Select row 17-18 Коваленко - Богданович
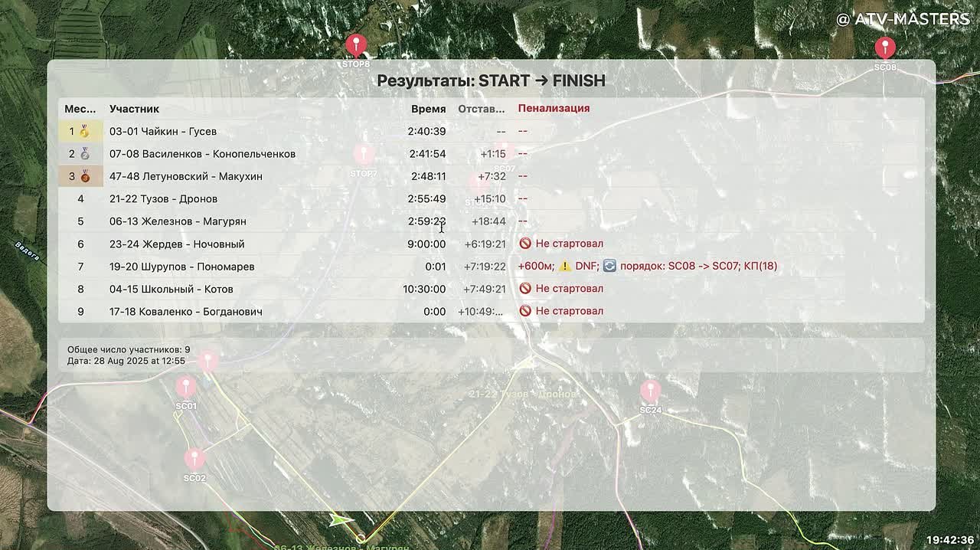 tap(492, 312)
